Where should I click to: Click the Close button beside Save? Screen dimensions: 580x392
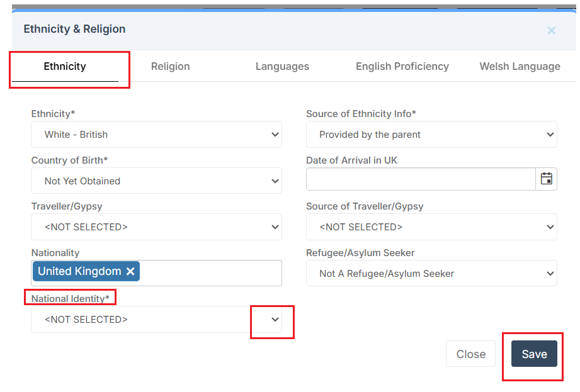[x=470, y=354]
